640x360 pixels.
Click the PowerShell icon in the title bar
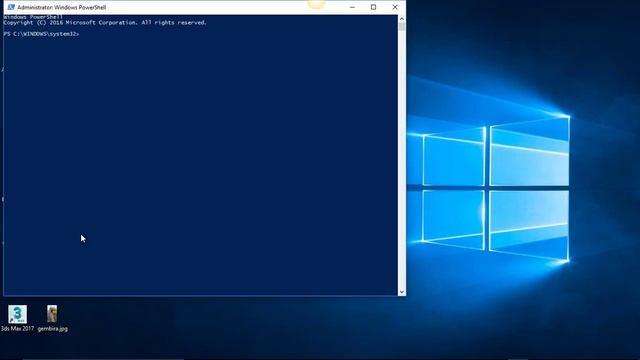click(11, 7)
